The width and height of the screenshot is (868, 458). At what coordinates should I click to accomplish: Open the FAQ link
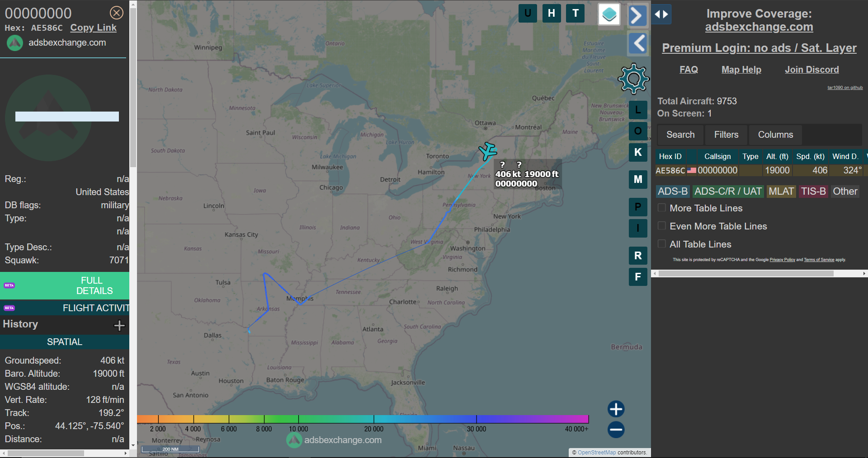point(689,70)
